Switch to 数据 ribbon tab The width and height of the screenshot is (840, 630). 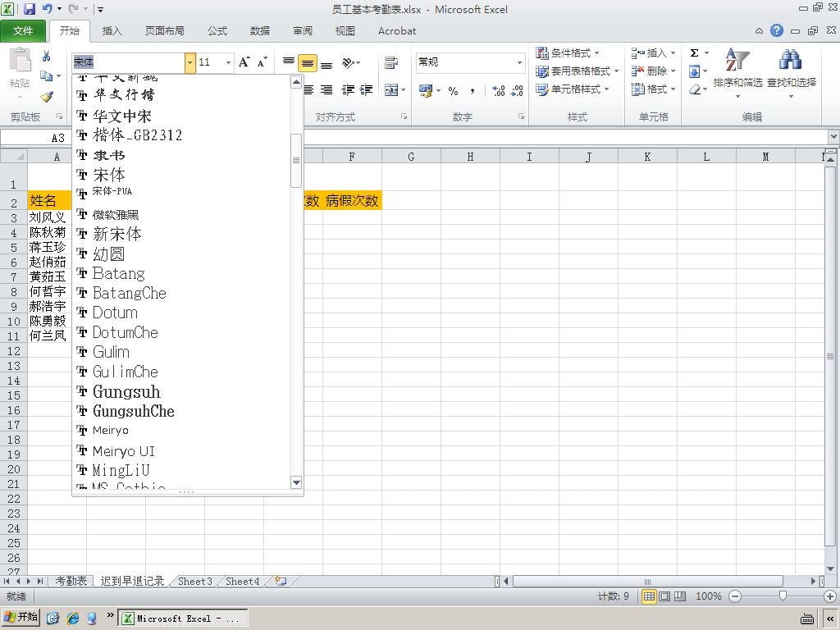point(260,31)
